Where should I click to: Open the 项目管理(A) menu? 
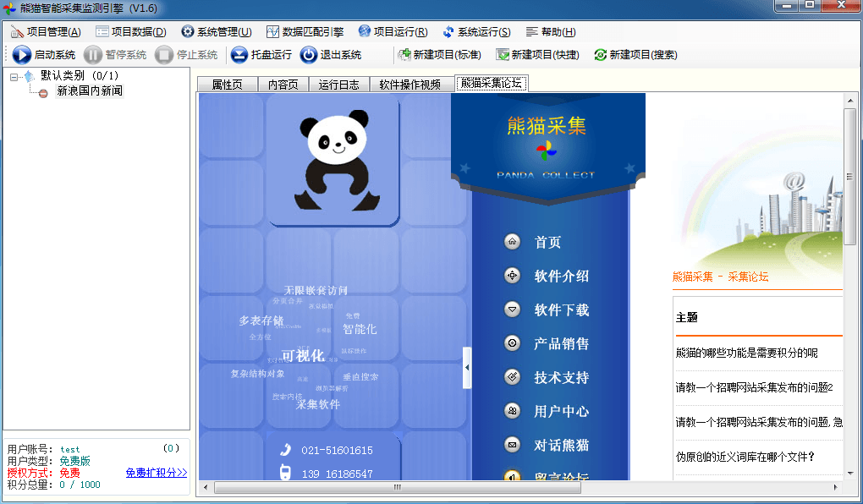(46, 32)
